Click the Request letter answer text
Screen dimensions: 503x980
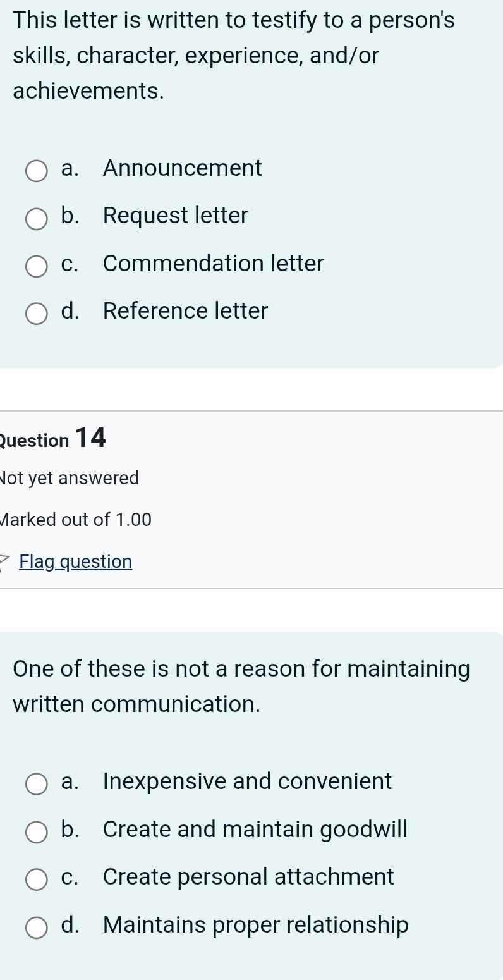pos(176,216)
